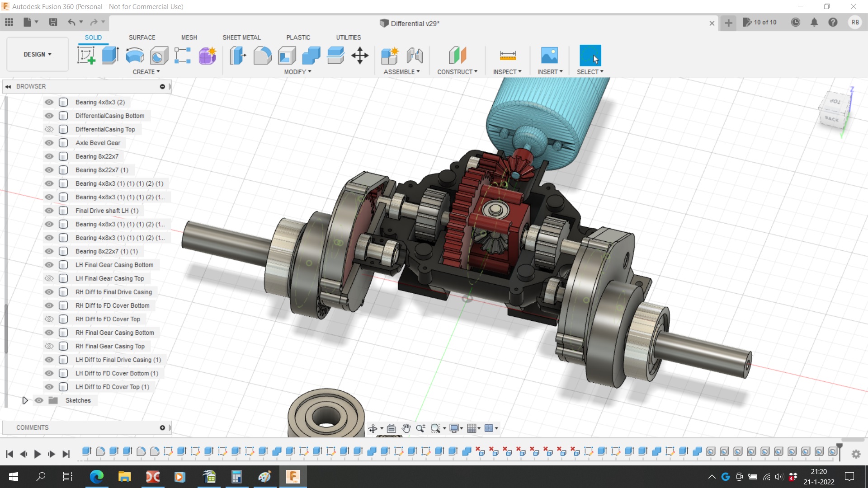
Task: Click the Insert image icon
Action: (x=549, y=56)
